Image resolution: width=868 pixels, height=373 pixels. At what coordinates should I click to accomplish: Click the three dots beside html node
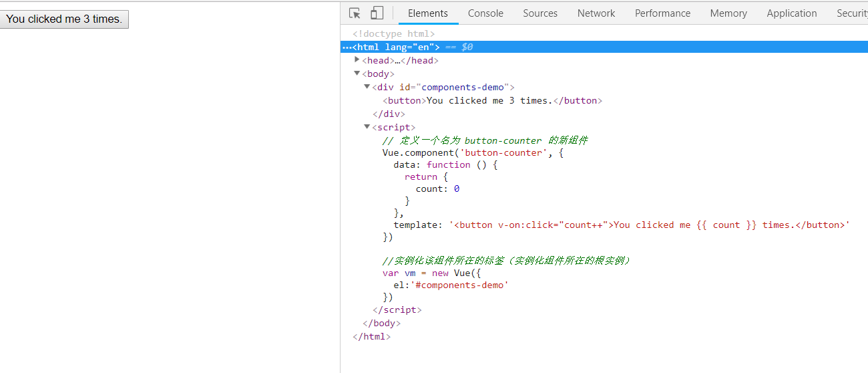[x=347, y=47]
